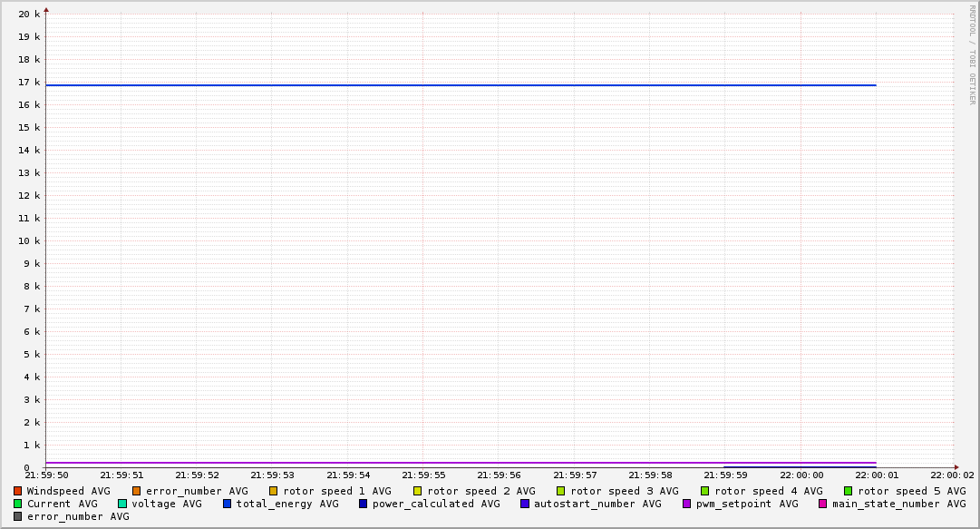The image size is (980, 529).
Task: Click the orange error_number AVG legend square
Action: coord(137,491)
